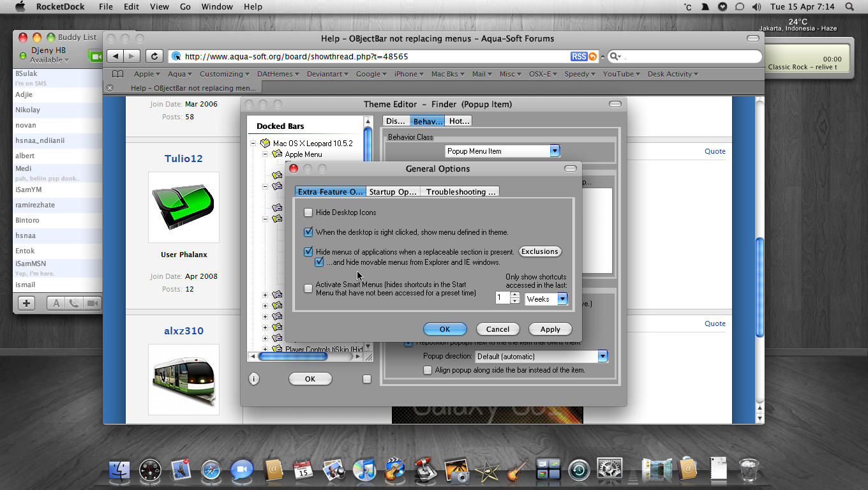Launch Dashboard from the dock

point(151,470)
